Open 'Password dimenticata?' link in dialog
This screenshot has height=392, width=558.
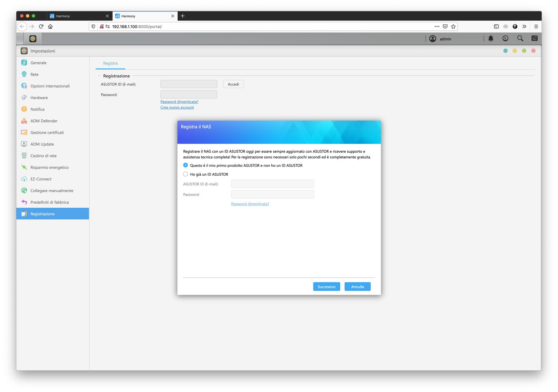point(250,204)
